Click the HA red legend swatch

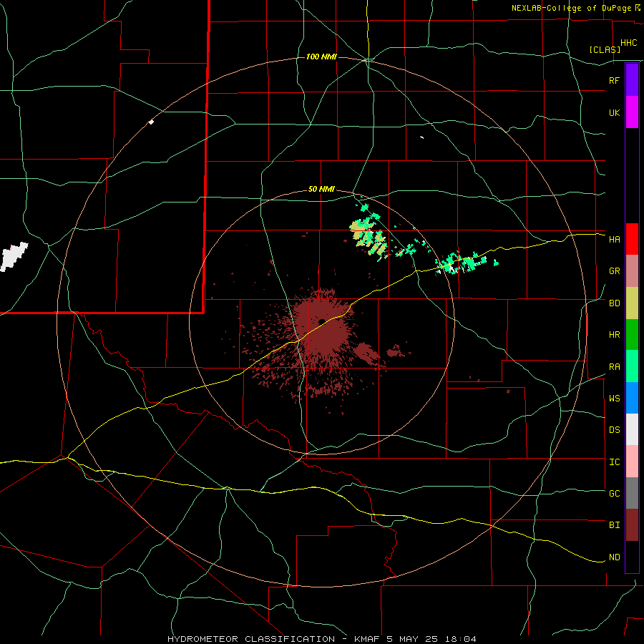632,239
